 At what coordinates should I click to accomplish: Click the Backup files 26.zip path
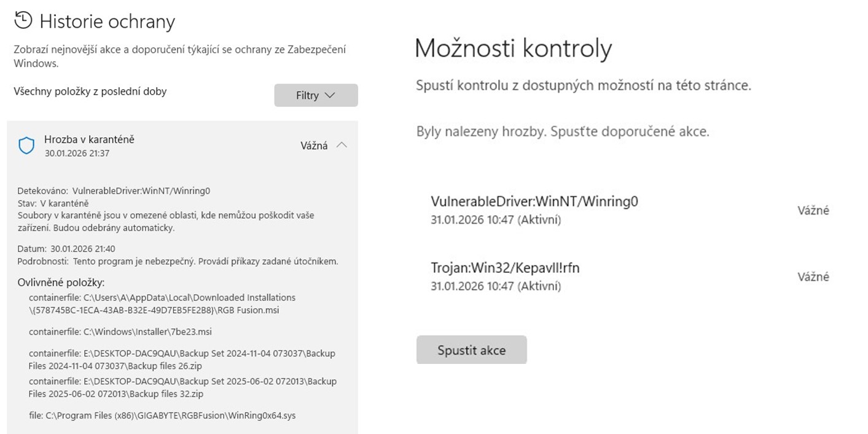[182, 360]
